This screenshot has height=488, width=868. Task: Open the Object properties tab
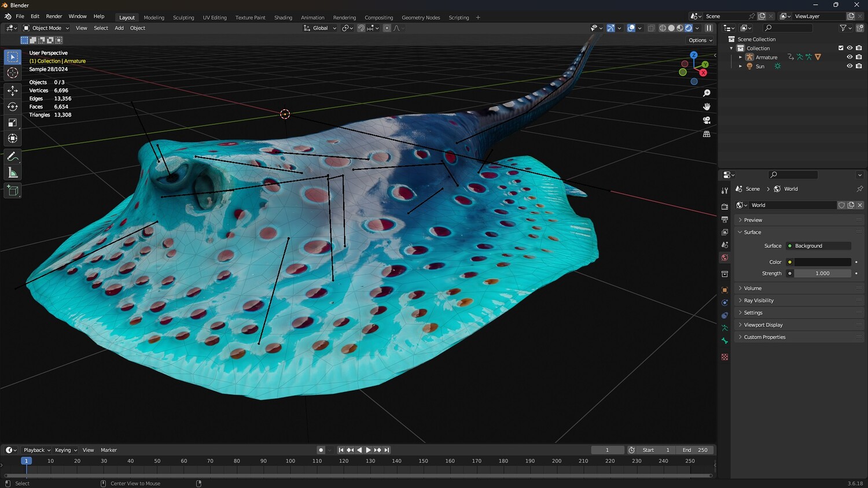point(724,290)
